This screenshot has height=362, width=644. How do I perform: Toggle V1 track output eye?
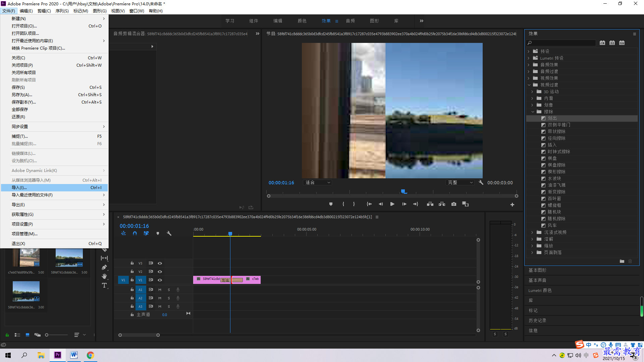pos(160,280)
